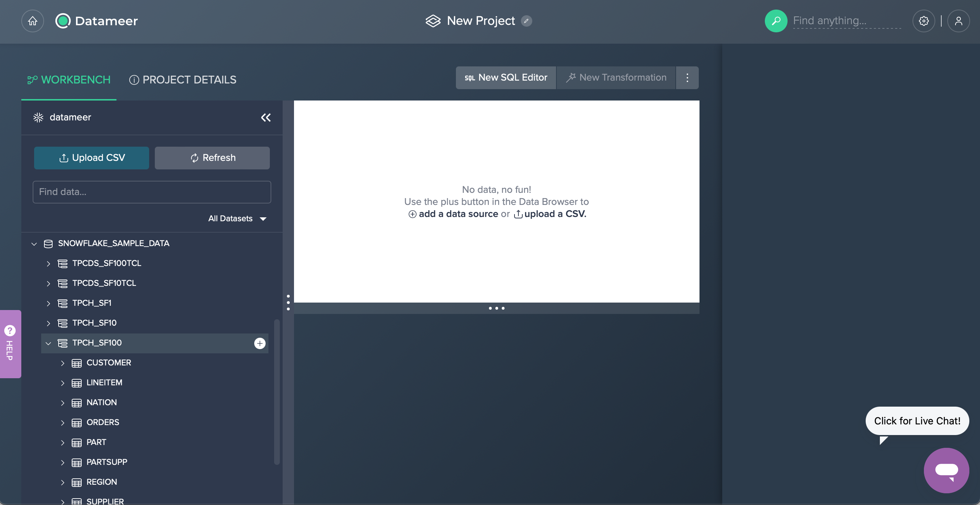
Task: Click the user profile icon
Action: [959, 21]
